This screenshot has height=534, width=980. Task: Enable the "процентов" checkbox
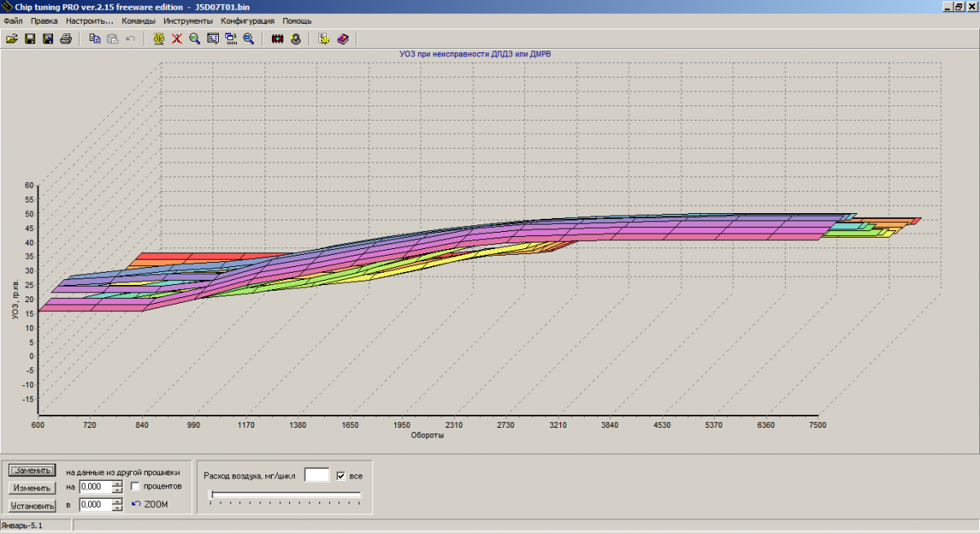pos(136,486)
